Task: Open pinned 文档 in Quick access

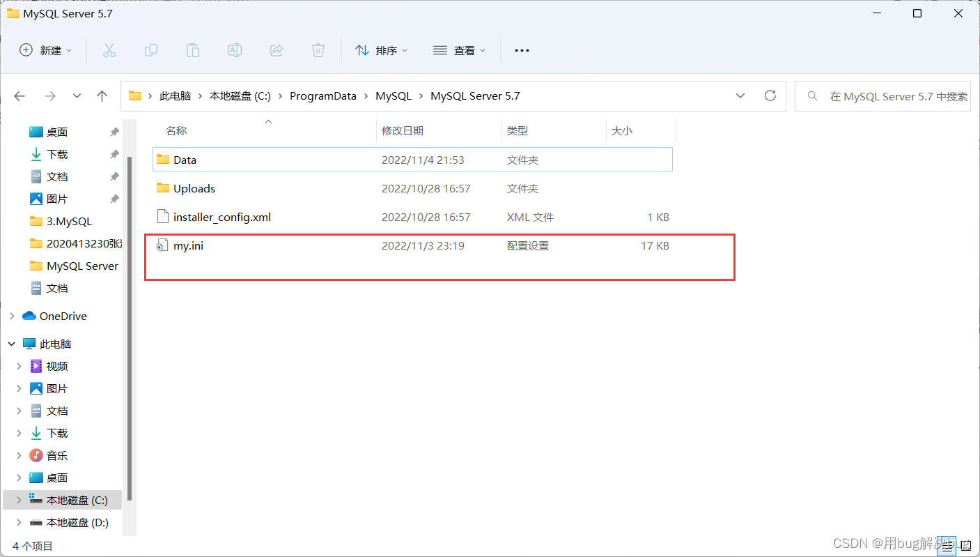Action: (x=57, y=176)
